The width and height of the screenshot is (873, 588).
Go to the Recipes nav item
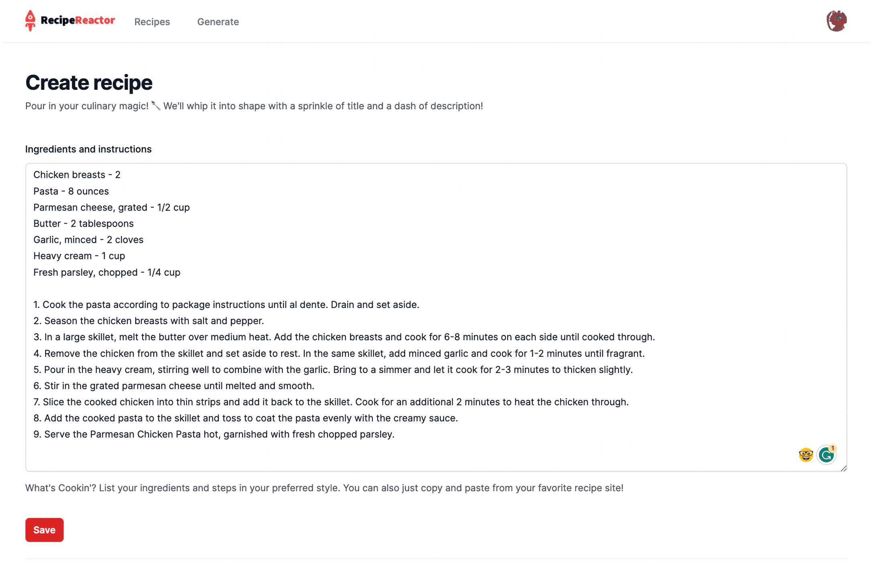pos(152,22)
